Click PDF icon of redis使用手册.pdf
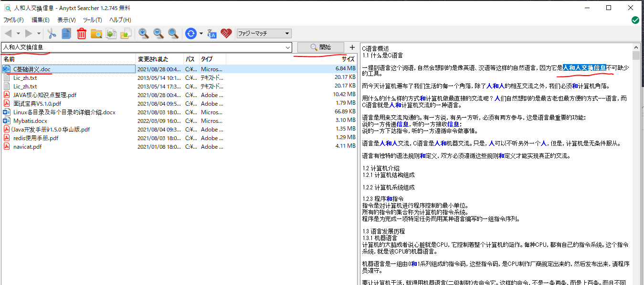This screenshot has width=644, height=285. (x=7, y=138)
